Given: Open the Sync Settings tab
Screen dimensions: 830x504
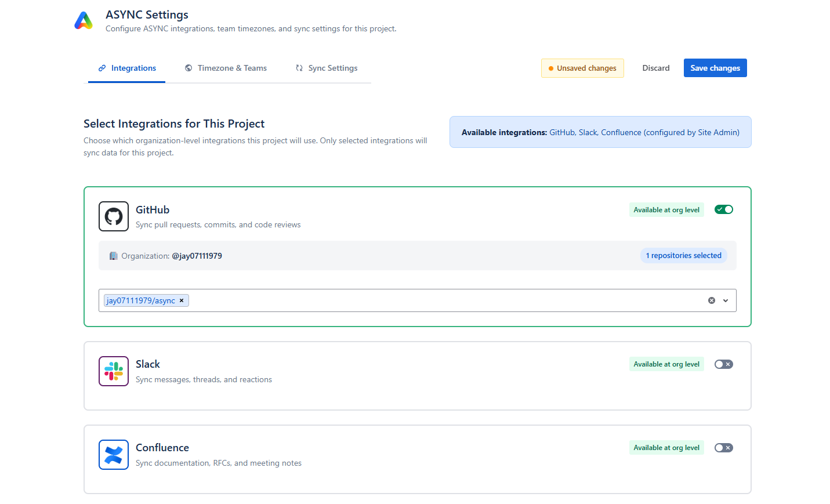Looking at the screenshot, I should pyautogui.click(x=333, y=68).
